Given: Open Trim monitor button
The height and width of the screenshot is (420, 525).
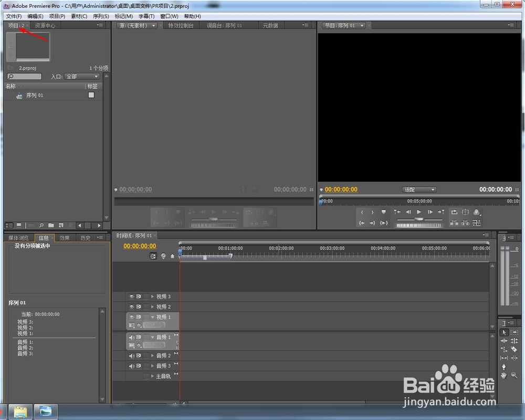Looking at the screenshot, I should pos(477,223).
